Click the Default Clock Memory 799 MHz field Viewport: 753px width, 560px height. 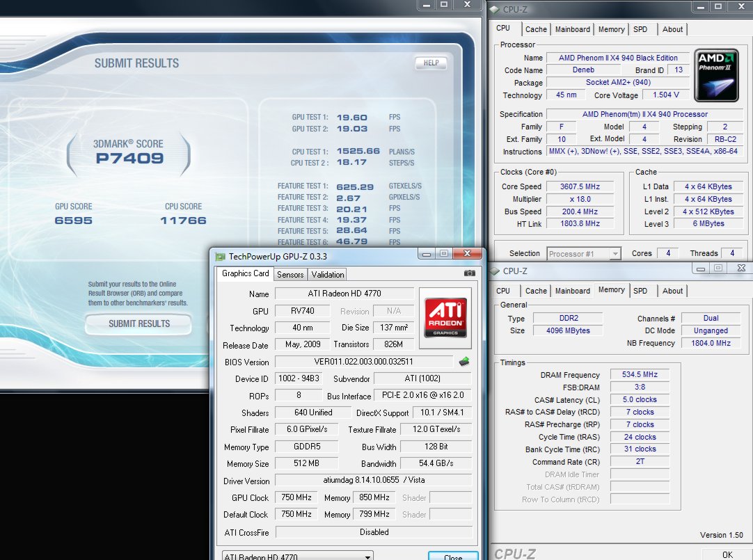[374, 514]
